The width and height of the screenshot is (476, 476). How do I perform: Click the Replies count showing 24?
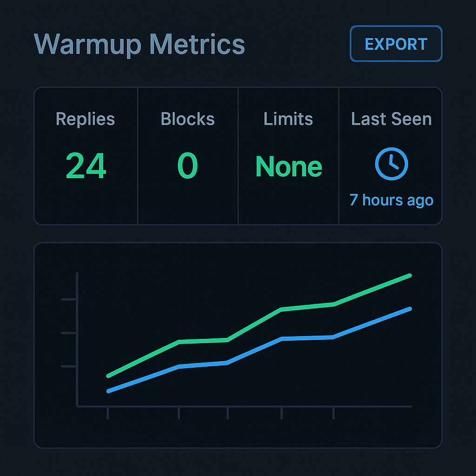[x=85, y=166]
